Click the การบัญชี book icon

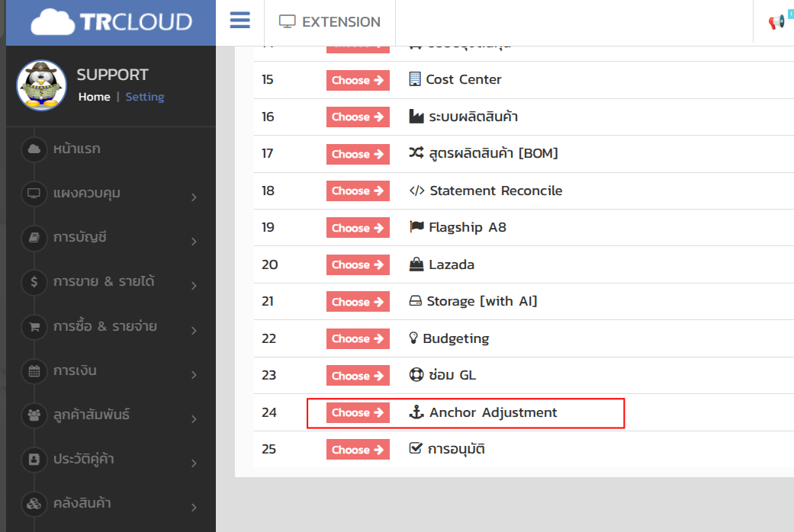34,237
